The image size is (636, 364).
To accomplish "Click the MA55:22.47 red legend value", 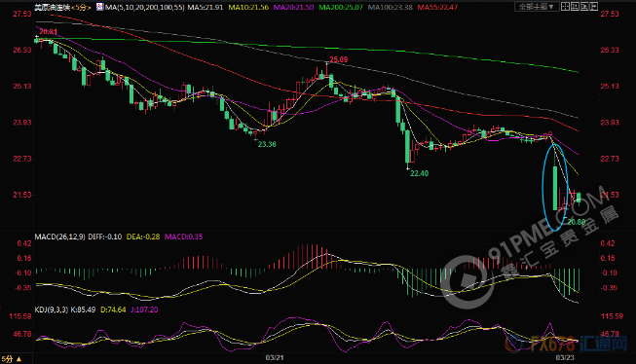I will (437, 7).
